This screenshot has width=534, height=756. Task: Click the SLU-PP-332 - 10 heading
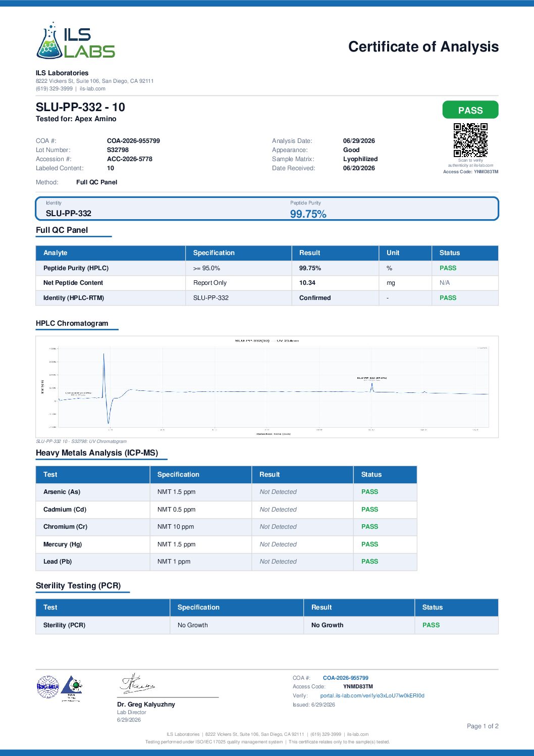tap(80, 107)
